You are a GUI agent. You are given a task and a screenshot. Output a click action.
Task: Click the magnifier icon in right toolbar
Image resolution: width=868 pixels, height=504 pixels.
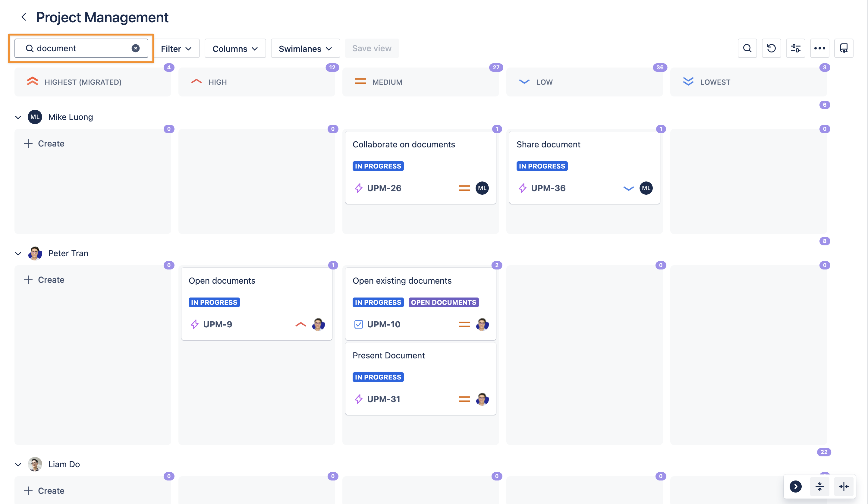click(747, 48)
